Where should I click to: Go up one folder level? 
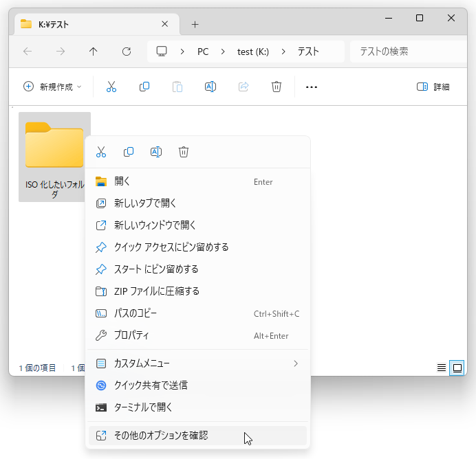pyautogui.click(x=93, y=52)
